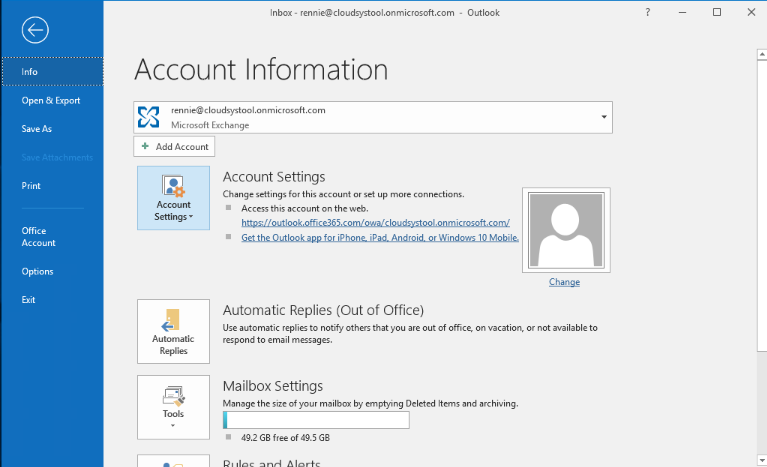
Task: Open the Help question mark icon
Action: (x=648, y=12)
